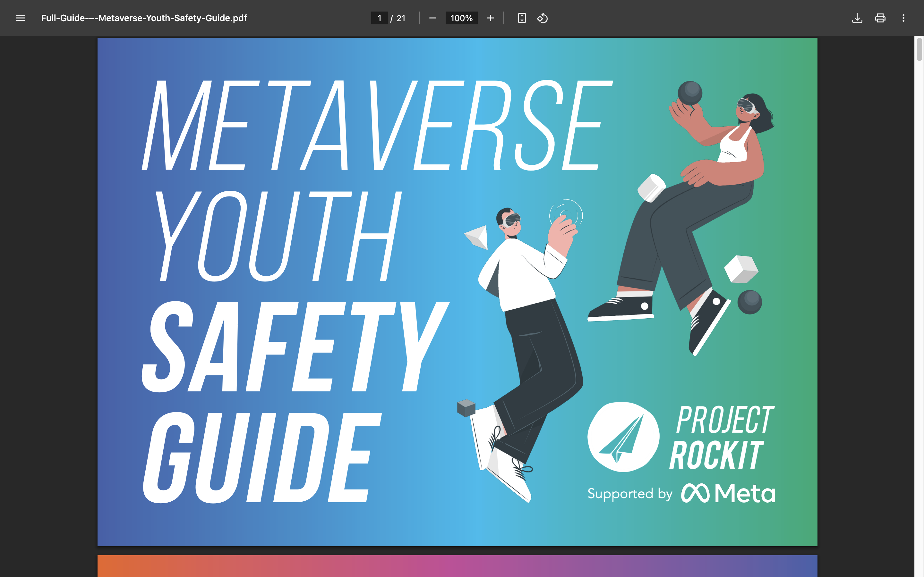Click the Project Rockit paper plane logo
Viewport: 924px width, 577px height.
623,437
